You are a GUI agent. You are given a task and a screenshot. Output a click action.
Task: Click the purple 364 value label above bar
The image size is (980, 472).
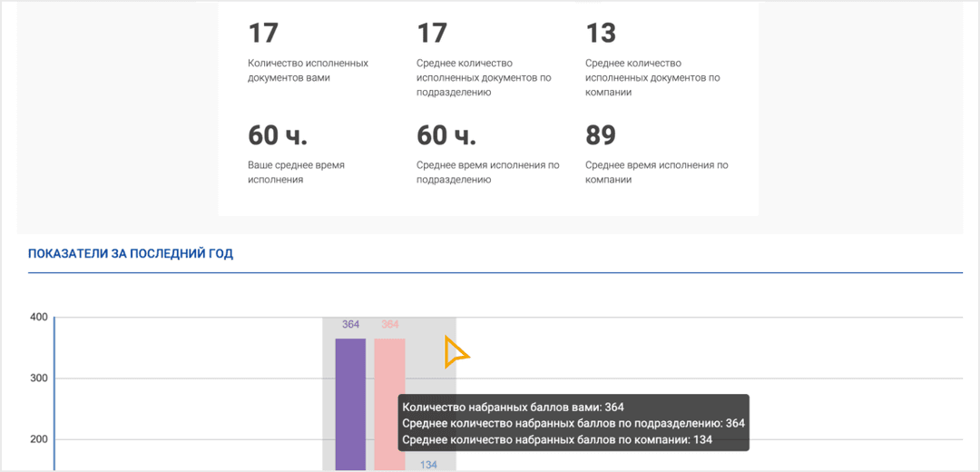[350, 325]
